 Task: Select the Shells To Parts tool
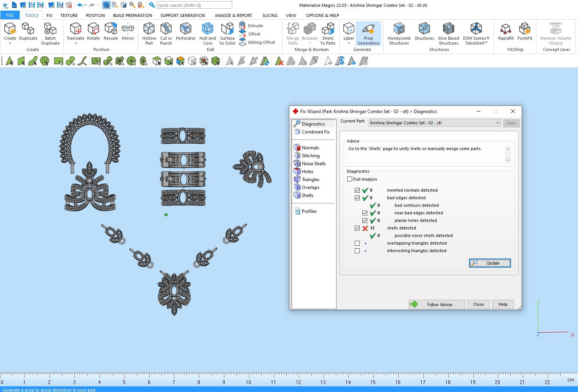click(x=328, y=29)
